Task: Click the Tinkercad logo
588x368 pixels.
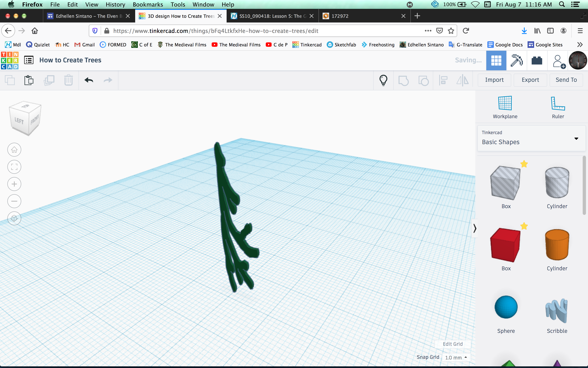Action: click(x=10, y=60)
